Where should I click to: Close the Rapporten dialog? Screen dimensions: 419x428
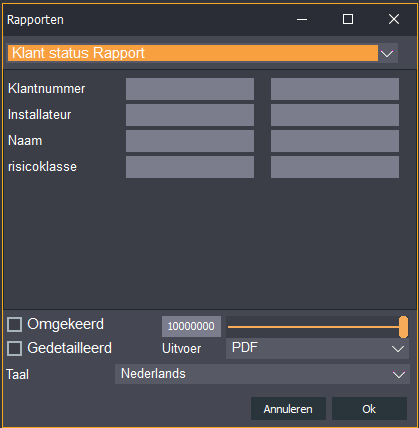tap(394, 19)
